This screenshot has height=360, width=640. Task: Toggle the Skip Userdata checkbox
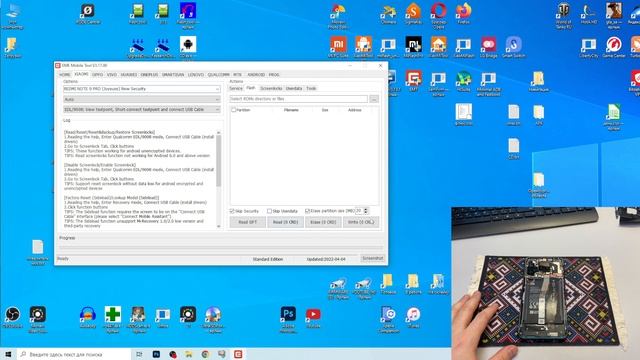click(x=269, y=211)
